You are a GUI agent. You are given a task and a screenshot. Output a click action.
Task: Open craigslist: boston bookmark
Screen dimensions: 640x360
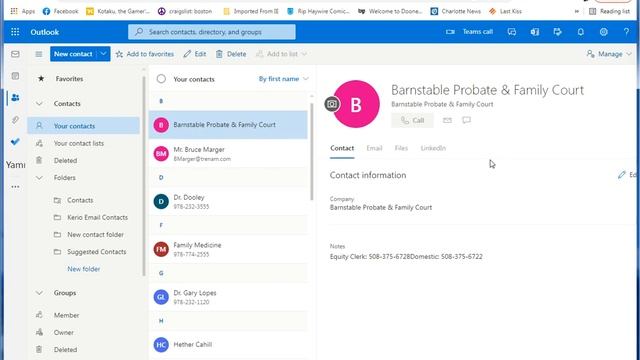pos(185,11)
